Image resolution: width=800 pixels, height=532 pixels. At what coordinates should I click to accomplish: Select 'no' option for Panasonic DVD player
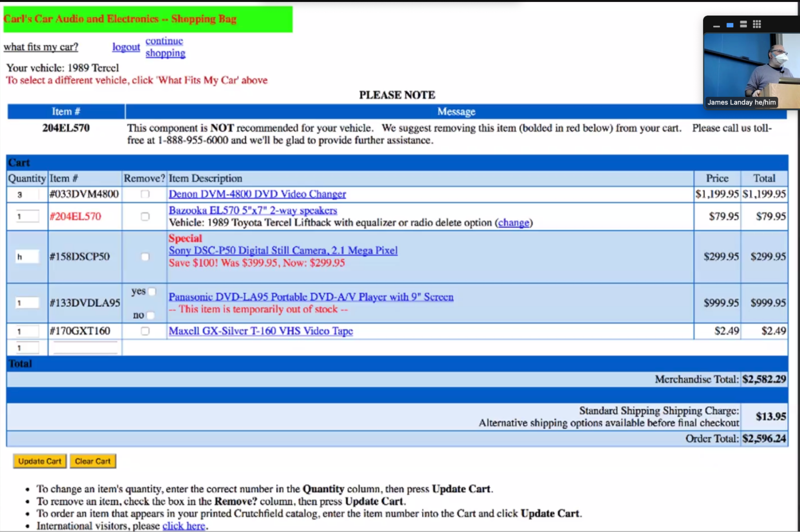click(x=150, y=316)
